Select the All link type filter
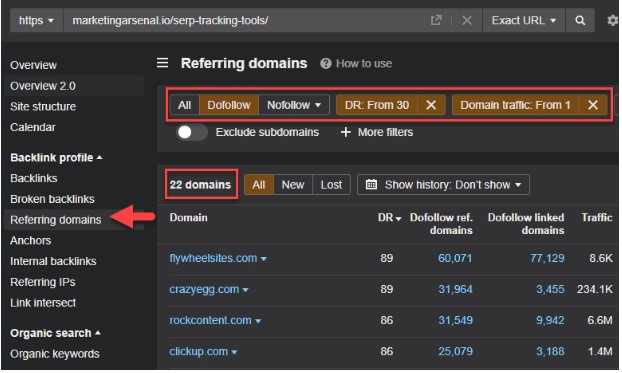 coord(184,105)
